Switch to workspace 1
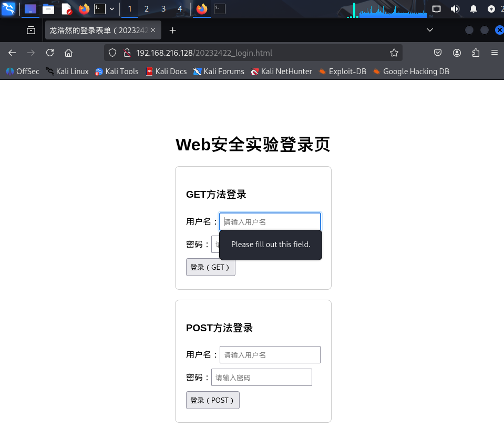 (129, 9)
